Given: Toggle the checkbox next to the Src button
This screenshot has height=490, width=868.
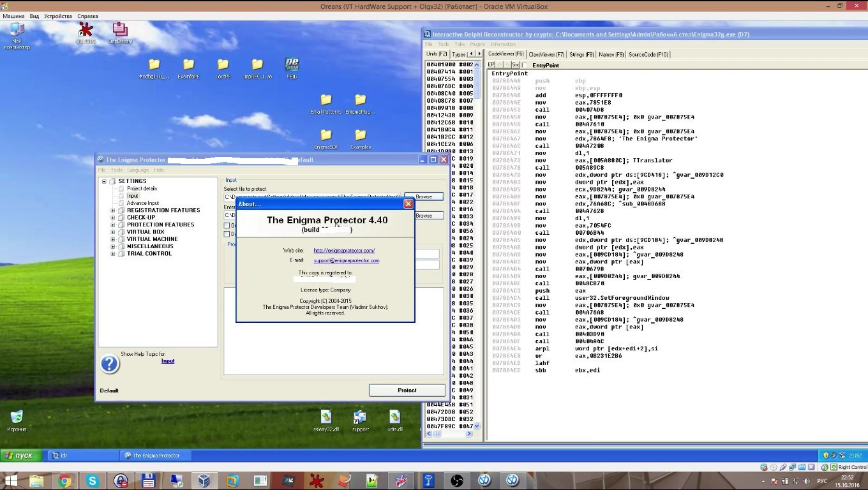Looking at the screenshot, I should pos(525,65).
